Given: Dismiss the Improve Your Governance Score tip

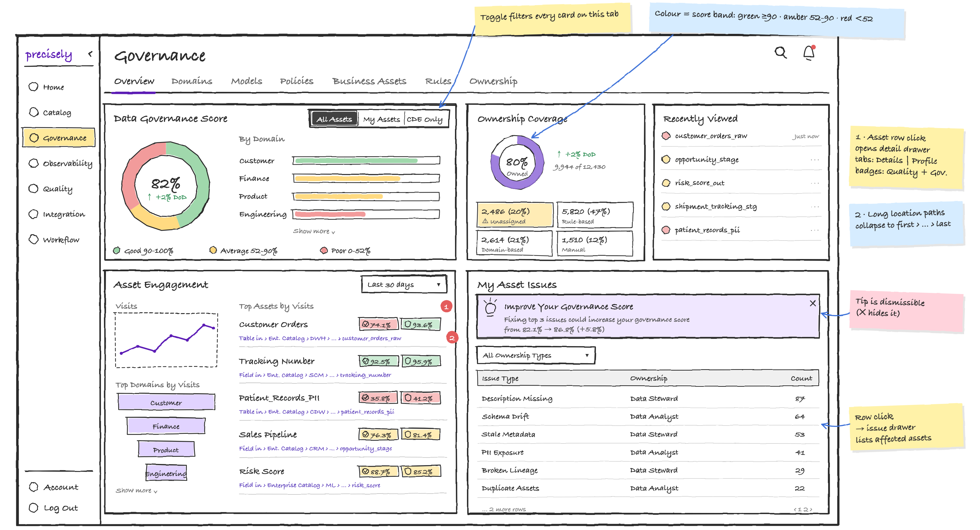Looking at the screenshot, I should pyautogui.click(x=812, y=303).
